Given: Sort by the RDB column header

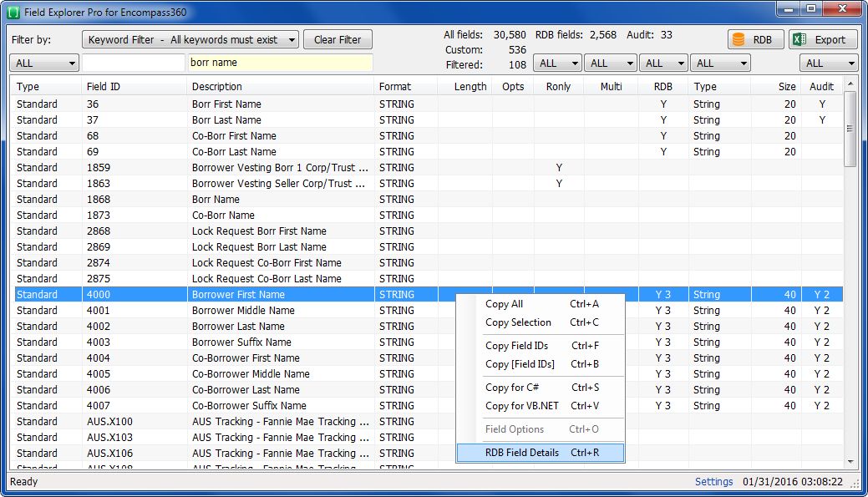Looking at the screenshot, I should click(x=663, y=86).
